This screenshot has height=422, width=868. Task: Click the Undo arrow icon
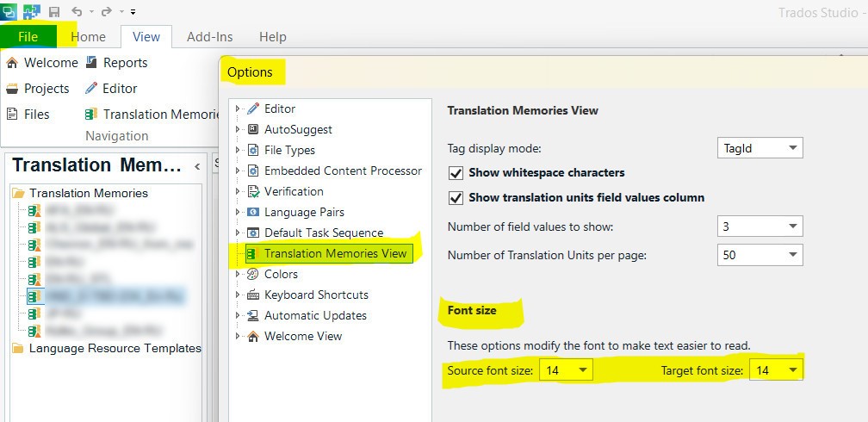click(x=77, y=12)
